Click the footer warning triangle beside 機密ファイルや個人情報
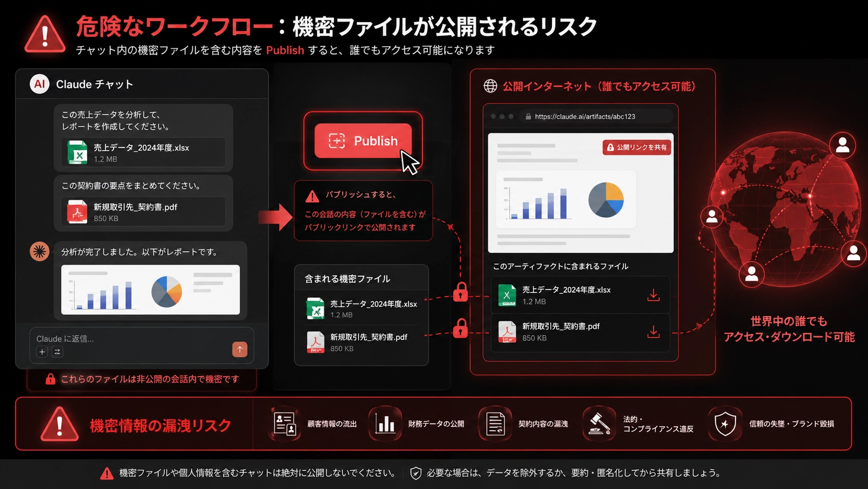Viewport: 868px width, 489px height. coord(107,473)
